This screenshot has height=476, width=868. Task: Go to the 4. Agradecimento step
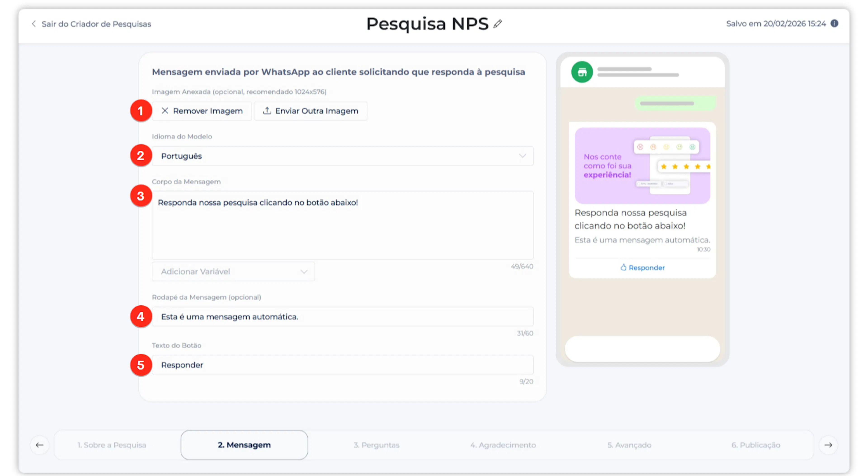503,445
